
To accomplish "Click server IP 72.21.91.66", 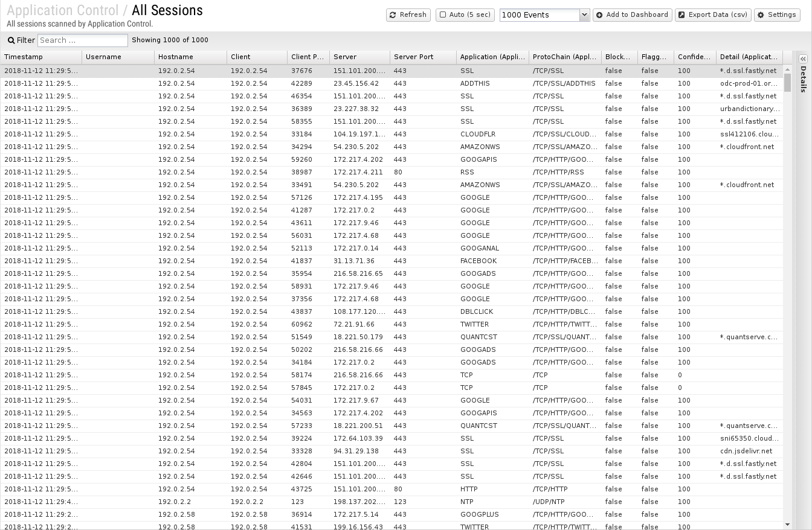I will (x=353, y=324).
